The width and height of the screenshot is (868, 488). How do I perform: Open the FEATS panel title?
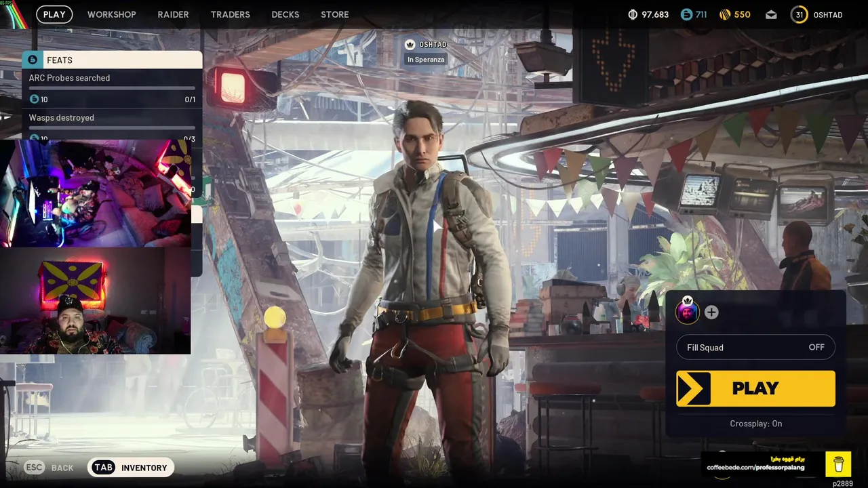click(x=60, y=60)
